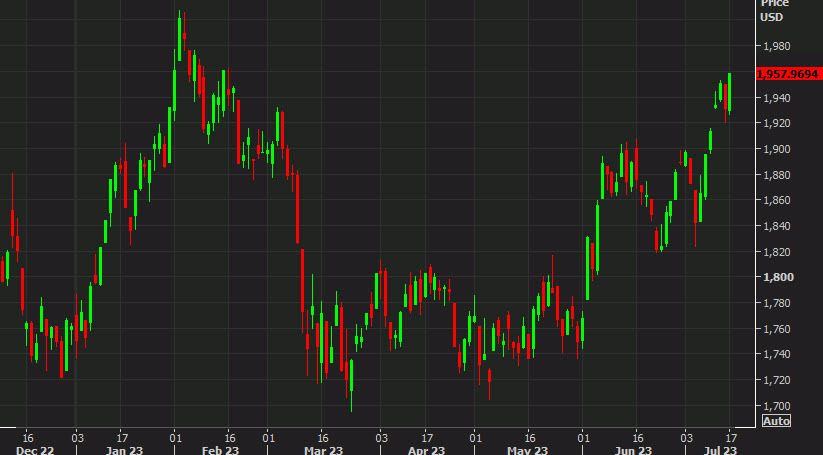Select the 1,760 price axis label
This screenshot has height=455, width=823.
coord(776,329)
